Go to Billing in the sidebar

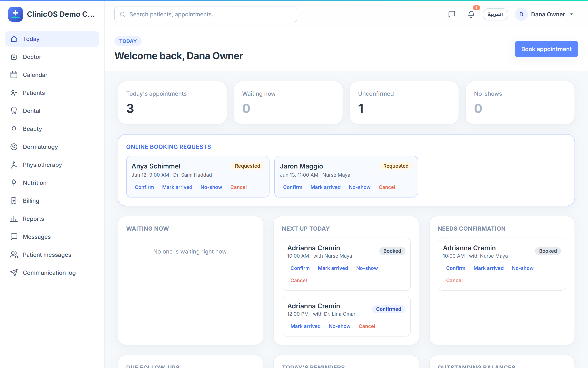[x=52, y=201]
